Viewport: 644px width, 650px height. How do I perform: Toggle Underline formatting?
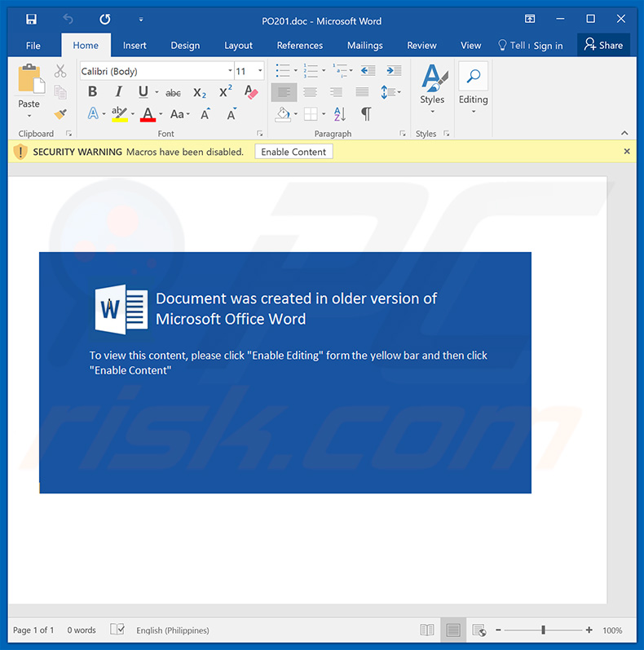pyautogui.click(x=143, y=91)
